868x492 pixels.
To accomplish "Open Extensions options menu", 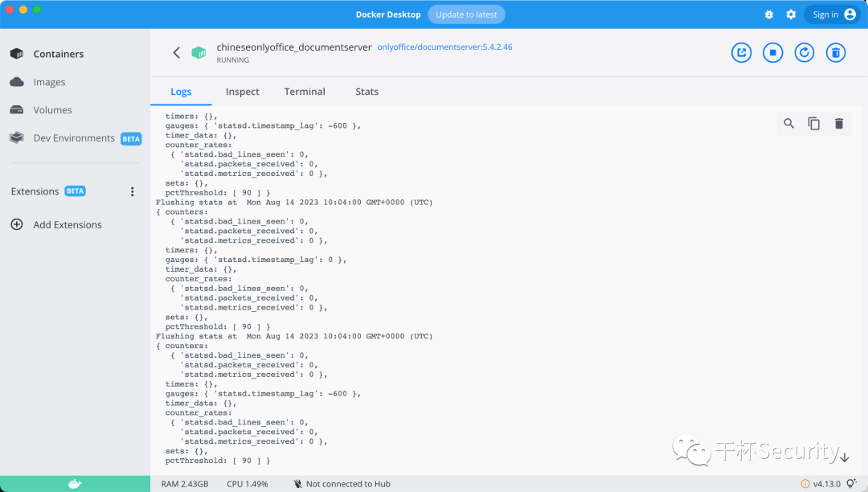I will (133, 191).
